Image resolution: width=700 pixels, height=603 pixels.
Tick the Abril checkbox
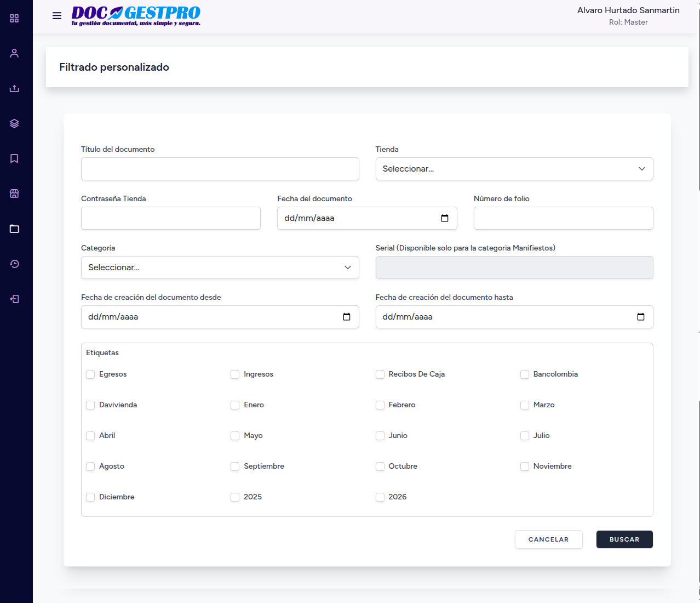pos(90,436)
